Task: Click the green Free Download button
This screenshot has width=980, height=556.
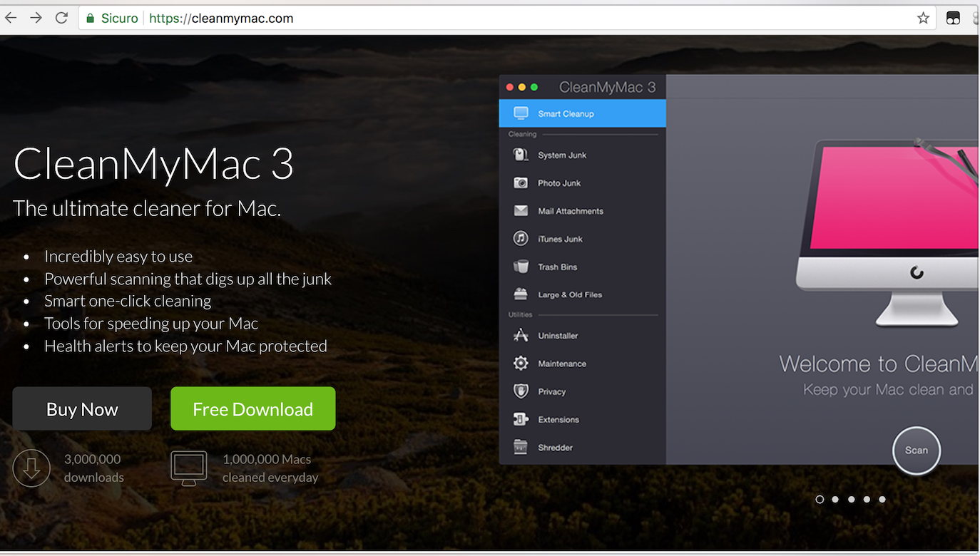Action: point(253,408)
